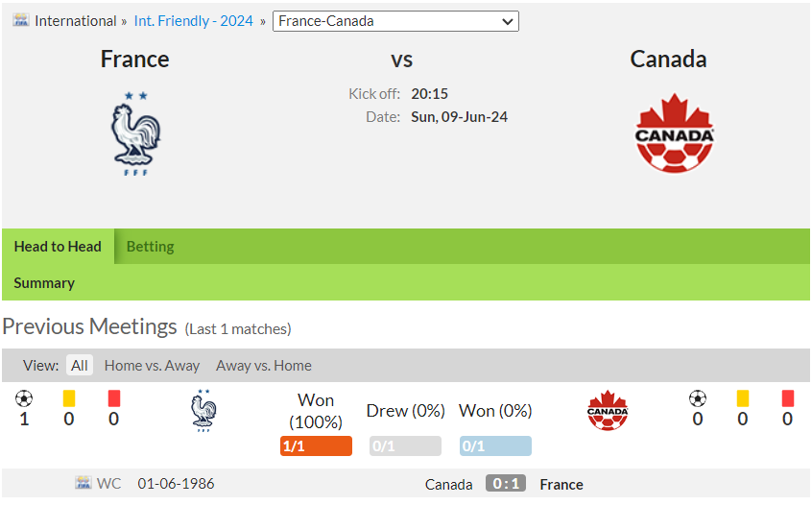
Task: Click the small France crest in Previous Meetings
Action: coord(203,411)
